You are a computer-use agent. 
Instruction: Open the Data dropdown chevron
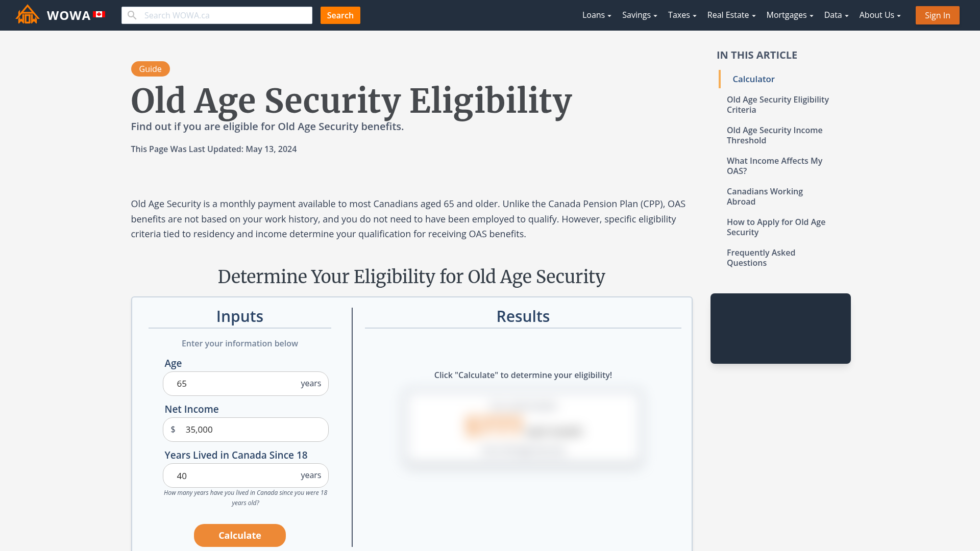click(x=846, y=15)
